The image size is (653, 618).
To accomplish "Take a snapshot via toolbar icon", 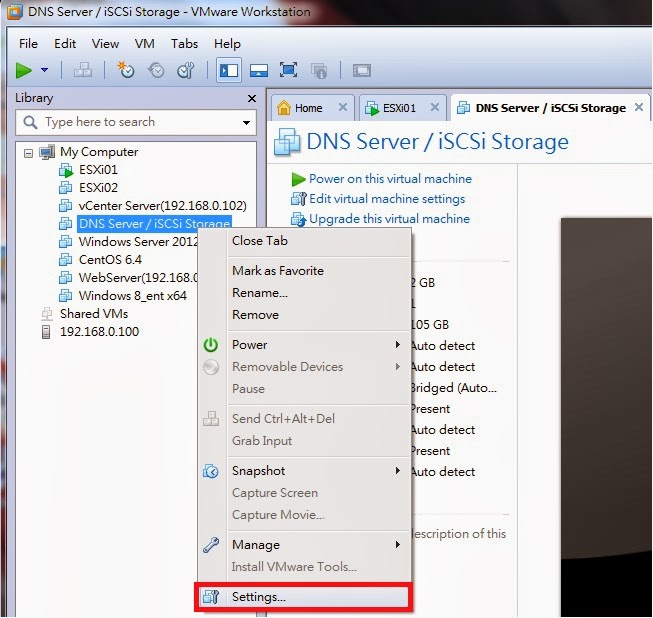I will pyautogui.click(x=125, y=70).
